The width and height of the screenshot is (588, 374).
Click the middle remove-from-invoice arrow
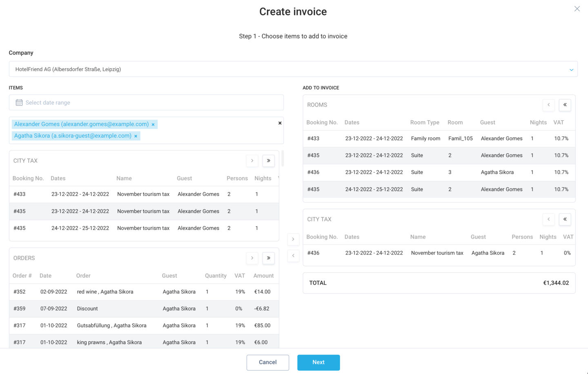pyautogui.click(x=293, y=255)
